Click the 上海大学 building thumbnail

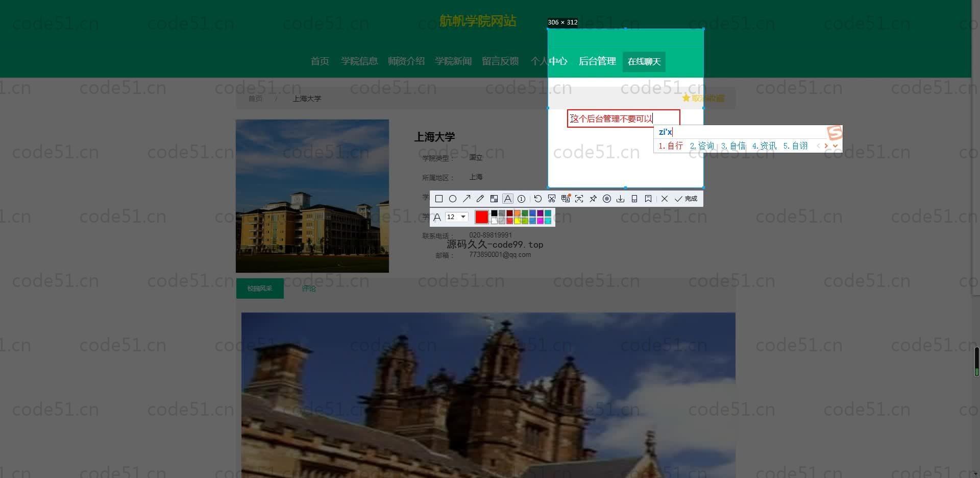pyautogui.click(x=312, y=196)
